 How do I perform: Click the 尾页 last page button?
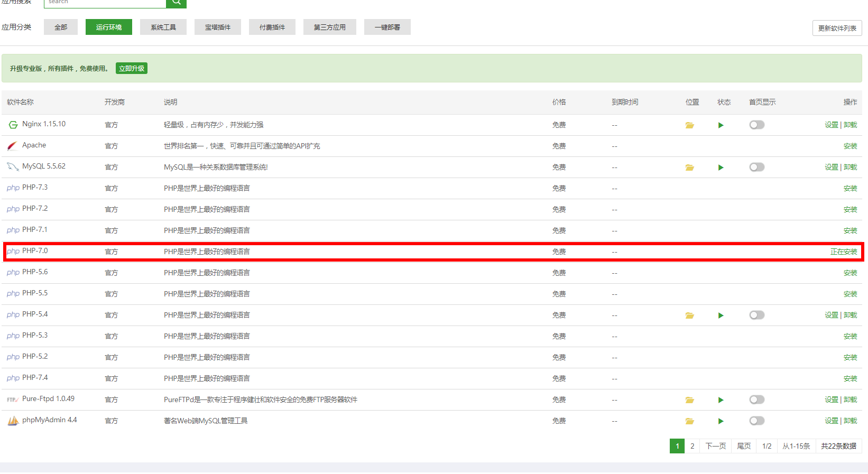pyautogui.click(x=744, y=446)
